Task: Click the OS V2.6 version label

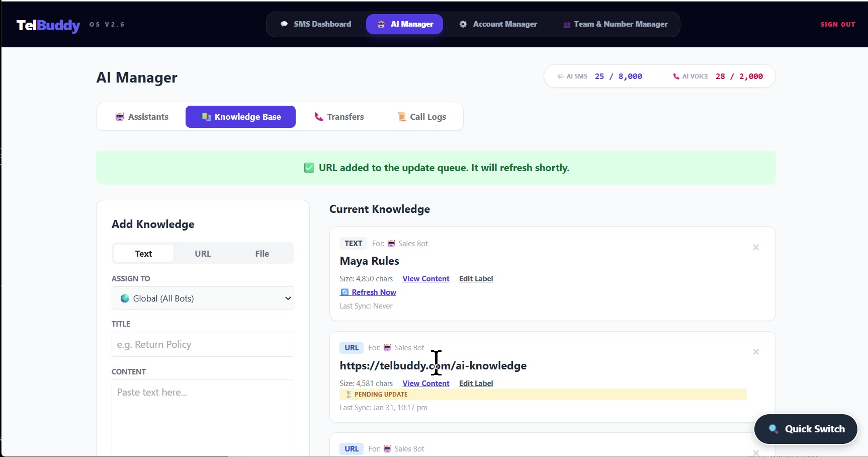Action: point(107,24)
